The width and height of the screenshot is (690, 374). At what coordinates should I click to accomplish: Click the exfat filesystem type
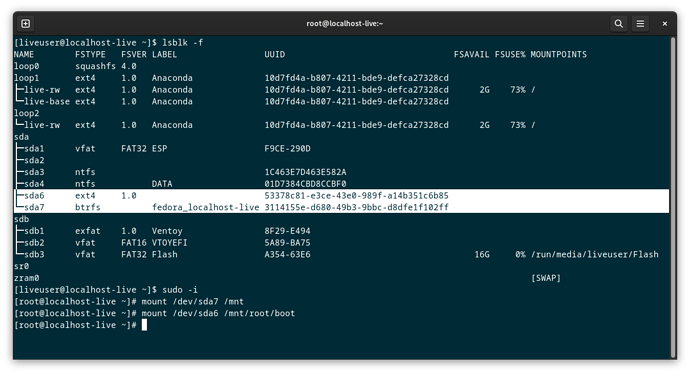tap(88, 231)
